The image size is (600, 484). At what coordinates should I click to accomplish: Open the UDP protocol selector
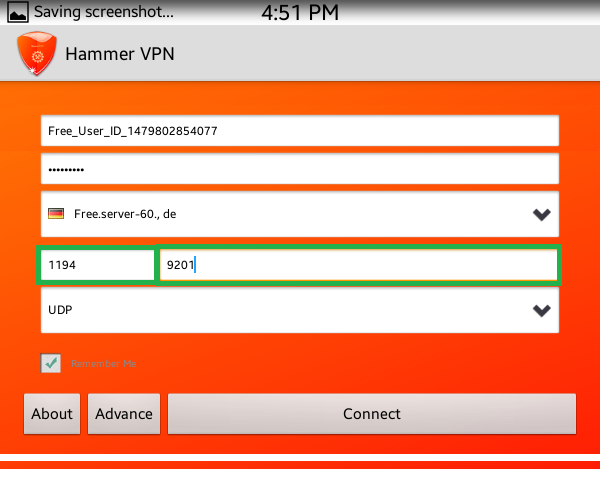coord(300,310)
